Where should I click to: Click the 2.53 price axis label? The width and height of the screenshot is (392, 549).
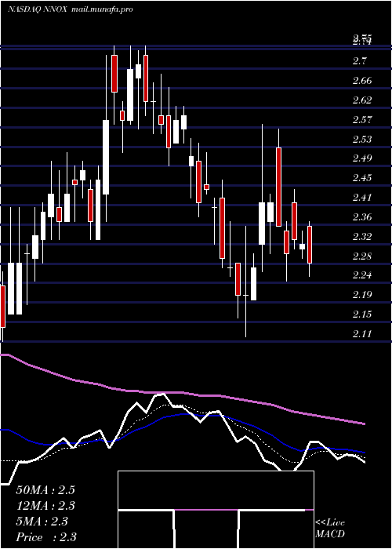[x=362, y=140]
